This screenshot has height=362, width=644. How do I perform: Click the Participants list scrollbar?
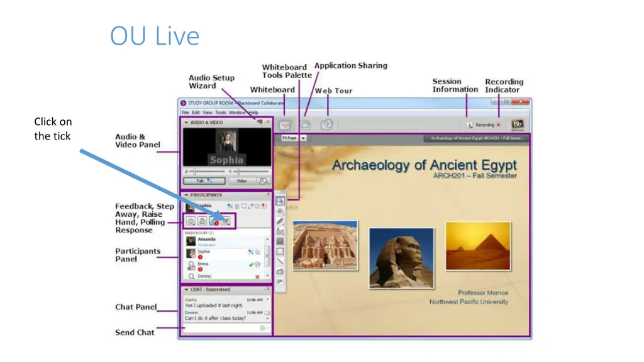coord(268,257)
